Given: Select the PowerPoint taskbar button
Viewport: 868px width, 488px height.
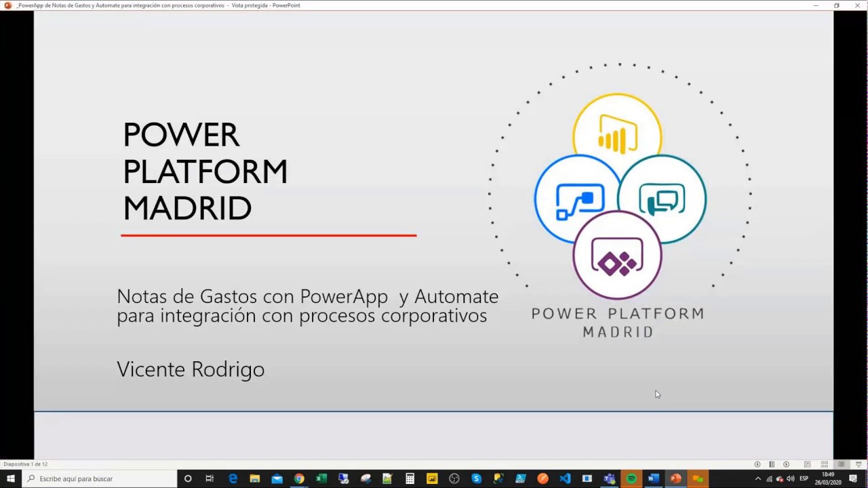Looking at the screenshot, I should [675, 479].
